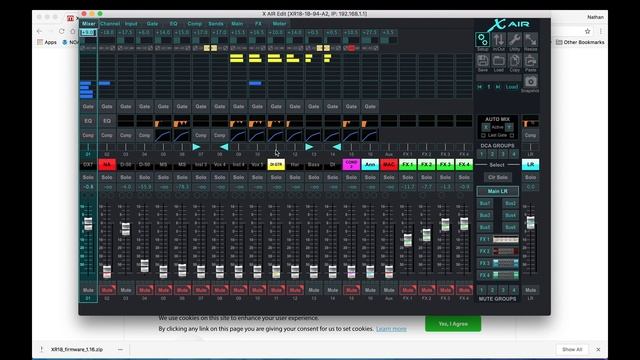
Task: Open Snapshots camera icon
Action: [530, 83]
